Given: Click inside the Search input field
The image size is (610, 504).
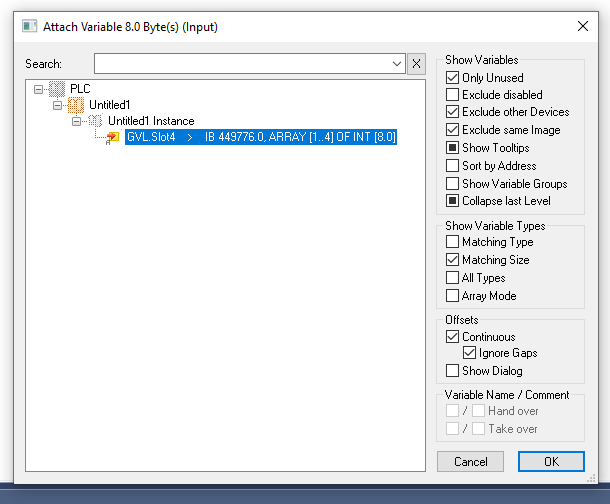Looking at the screenshot, I should [x=242, y=63].
